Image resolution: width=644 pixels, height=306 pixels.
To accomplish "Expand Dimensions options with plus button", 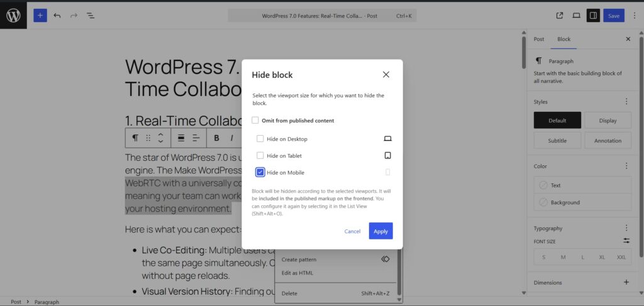I will (626, 282).
